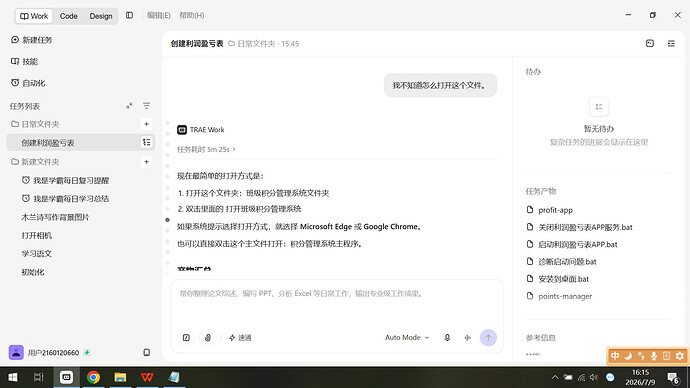The image size is (690, 388).
Task: Open the preview panel icon in header
Action: point(650,43)
